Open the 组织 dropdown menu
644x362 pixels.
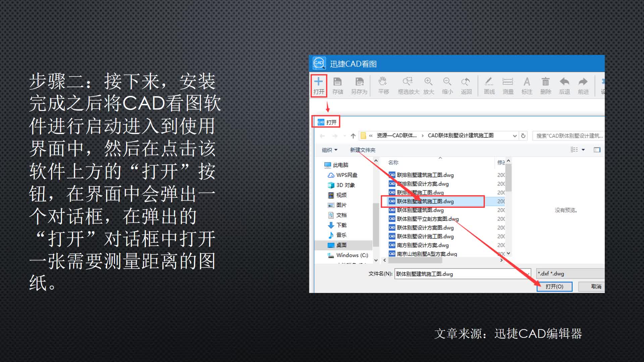pos(329,150)
